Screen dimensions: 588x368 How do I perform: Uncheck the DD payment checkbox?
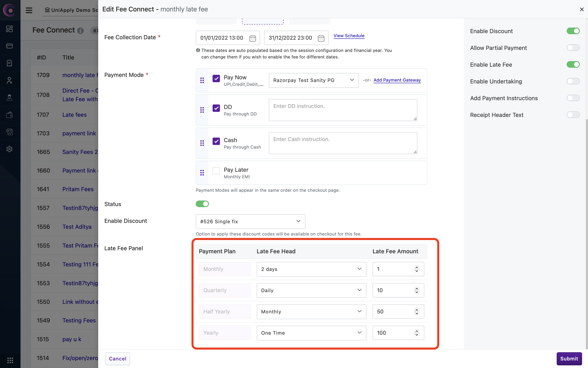(216, 108)
